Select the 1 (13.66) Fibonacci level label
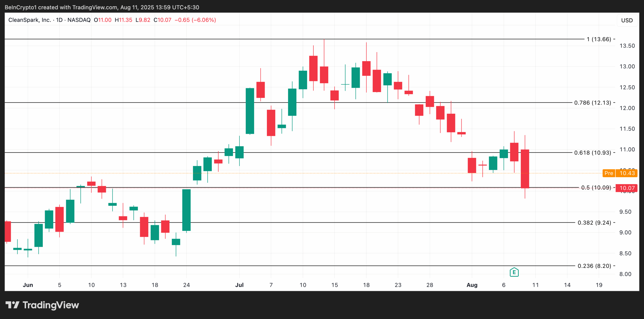Screen dimensions: 644x319 coord(599,39)
